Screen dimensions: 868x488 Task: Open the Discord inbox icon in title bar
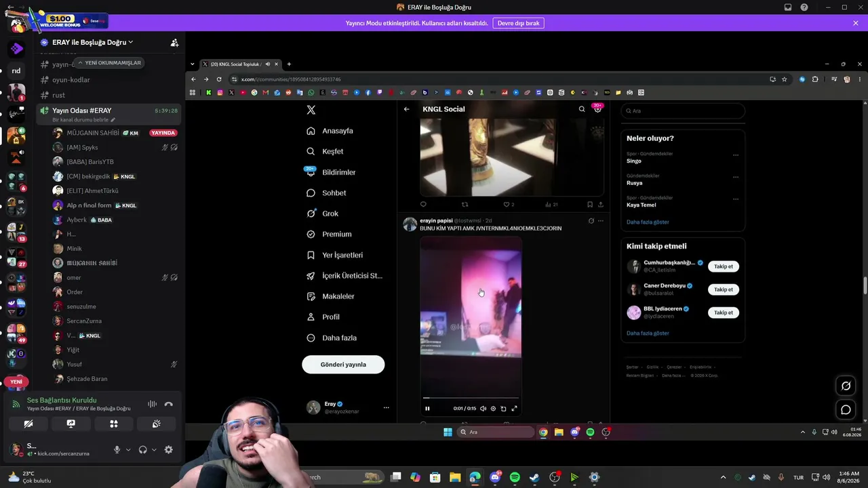(x=788, y=7)
